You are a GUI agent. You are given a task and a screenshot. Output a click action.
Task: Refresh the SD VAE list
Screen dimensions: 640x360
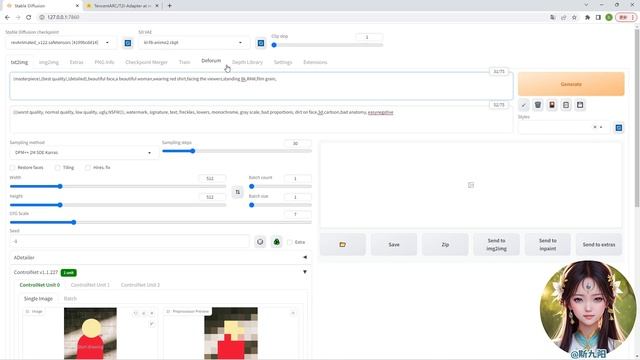point(261,43)
